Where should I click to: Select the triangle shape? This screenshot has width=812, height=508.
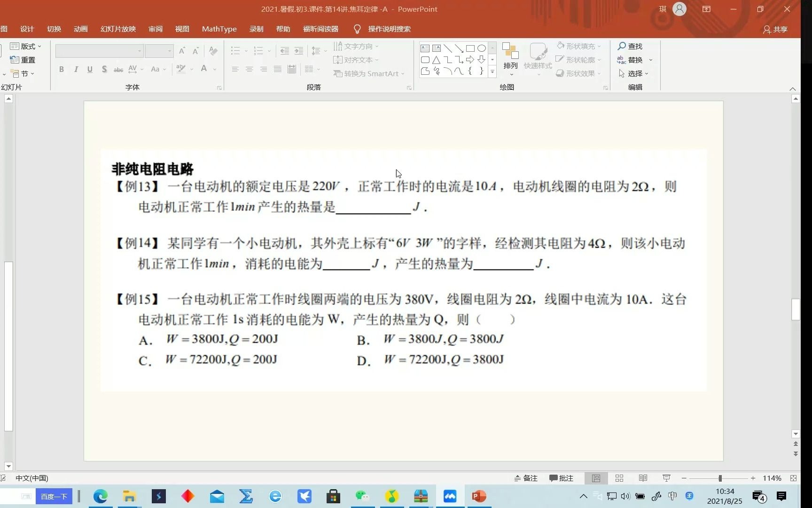point(437,60)
